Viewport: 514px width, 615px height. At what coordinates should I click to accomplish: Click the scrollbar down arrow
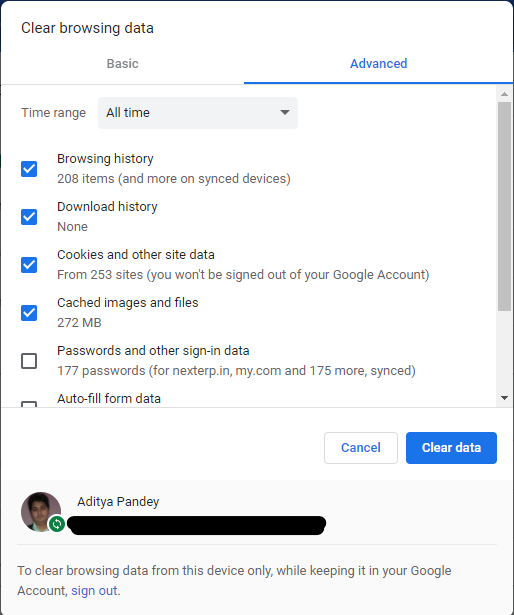[x=505, y=398]
